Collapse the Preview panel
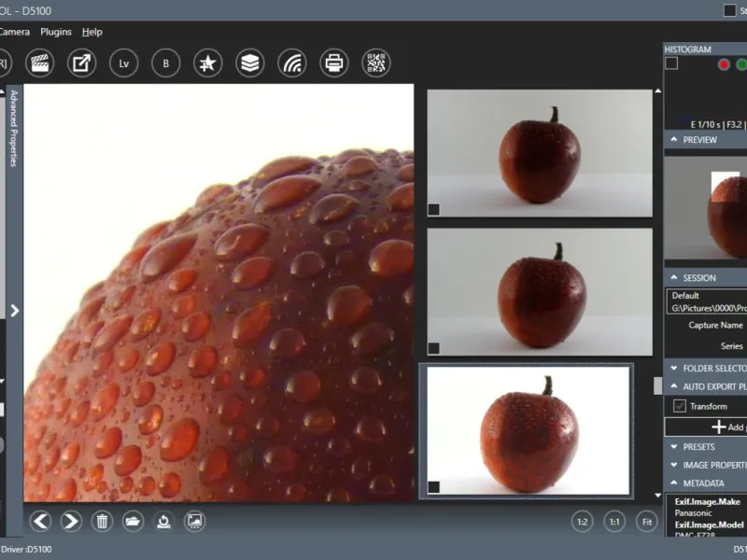The image size is (747, 560). (673, 139)
